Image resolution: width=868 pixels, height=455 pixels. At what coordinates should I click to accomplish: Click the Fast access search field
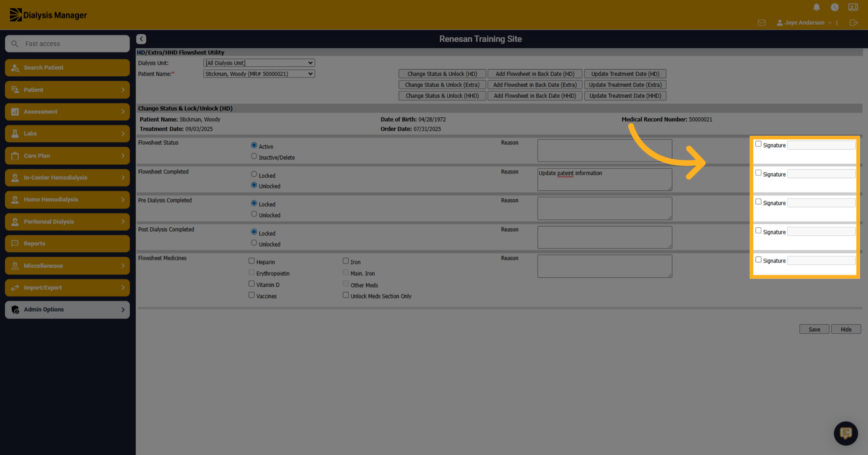click(67, 44)
